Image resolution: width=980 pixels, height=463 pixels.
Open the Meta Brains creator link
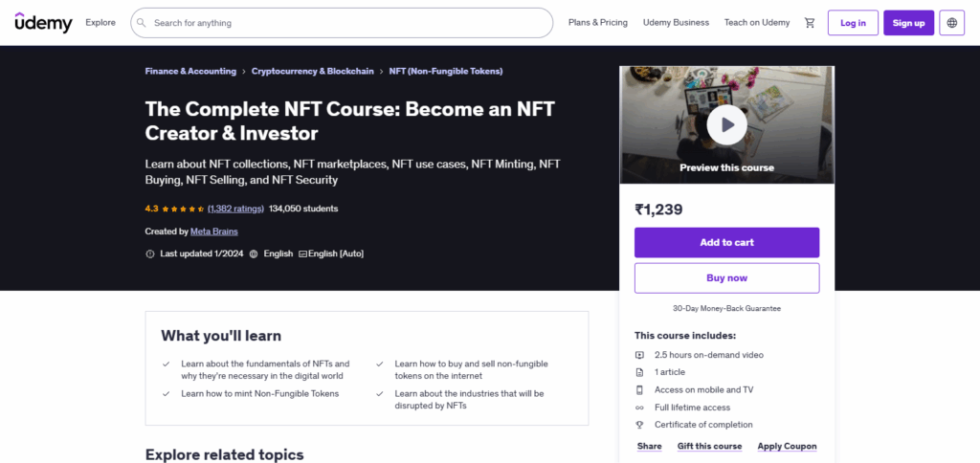(214, 231)
